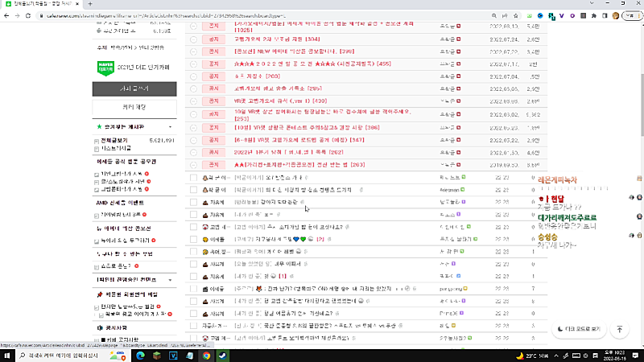Image resolution: width=644 pixels, height=362 pixels.
Task: Click the teal RU extension icon
Action: pos(551,16)
